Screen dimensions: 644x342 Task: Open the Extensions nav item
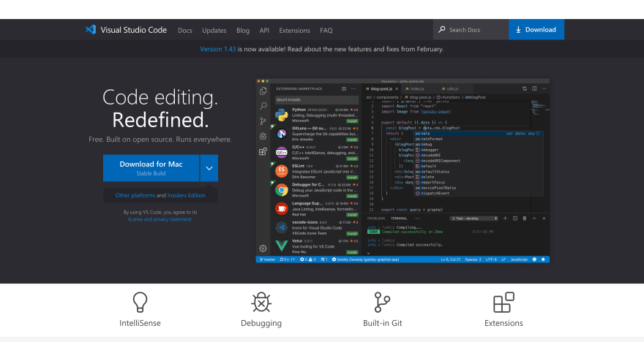[x=294, y=31]
